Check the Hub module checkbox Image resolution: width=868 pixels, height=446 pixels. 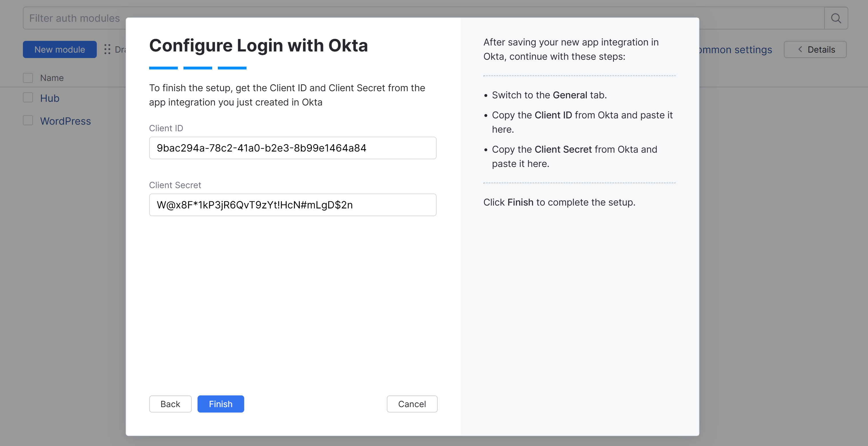tap(28, 98)
